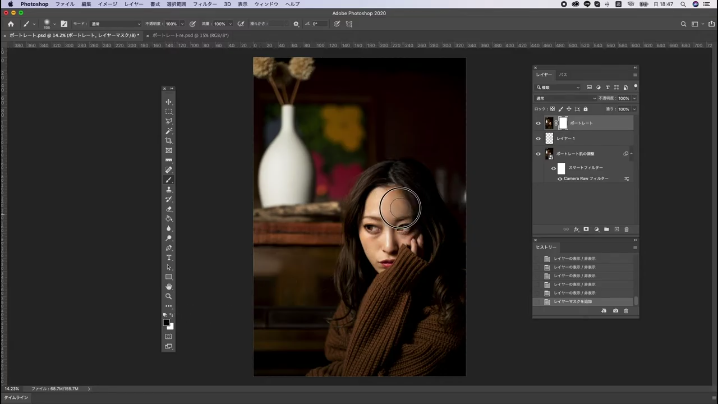Select the Zoom tool in the toolbox
This screenshot has width=718, height=404.
(x=169, y=296)
